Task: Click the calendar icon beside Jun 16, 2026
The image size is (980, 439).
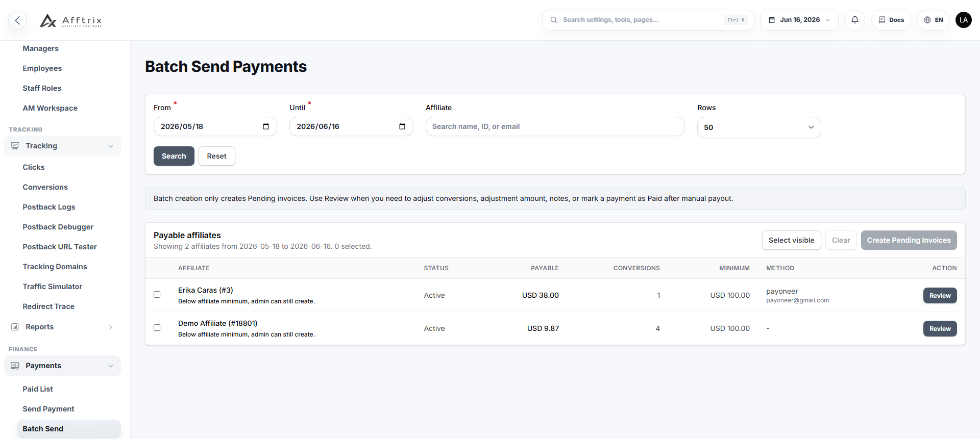Action: [x=772, y=20]
